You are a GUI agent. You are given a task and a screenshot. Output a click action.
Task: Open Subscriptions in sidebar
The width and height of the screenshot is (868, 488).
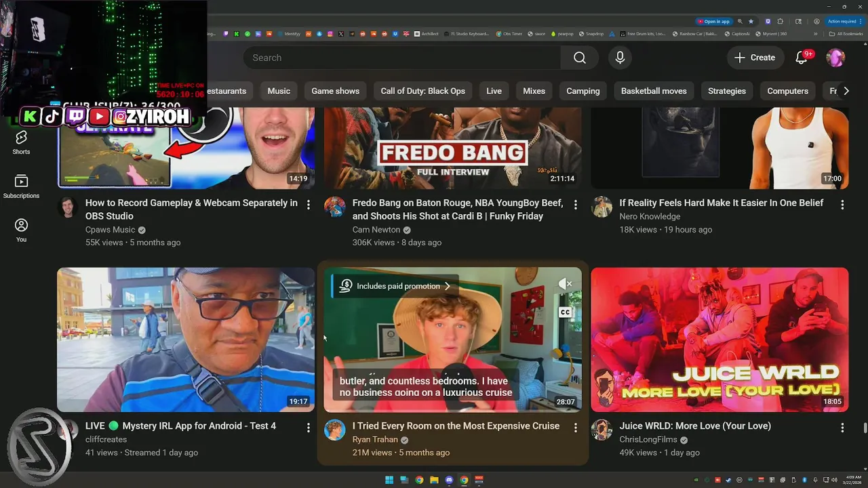21,186
